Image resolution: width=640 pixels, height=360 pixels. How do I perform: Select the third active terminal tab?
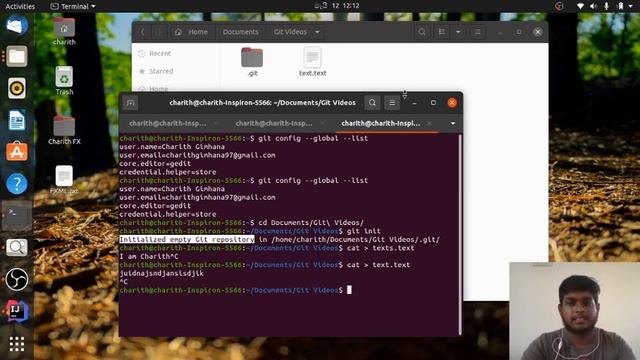(380, 123)
